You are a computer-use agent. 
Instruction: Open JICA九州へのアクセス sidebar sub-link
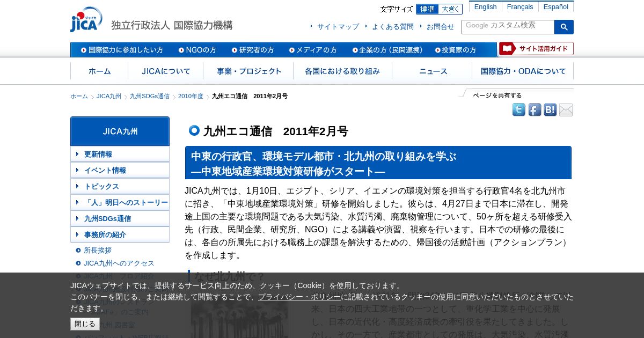coord(119,263)
